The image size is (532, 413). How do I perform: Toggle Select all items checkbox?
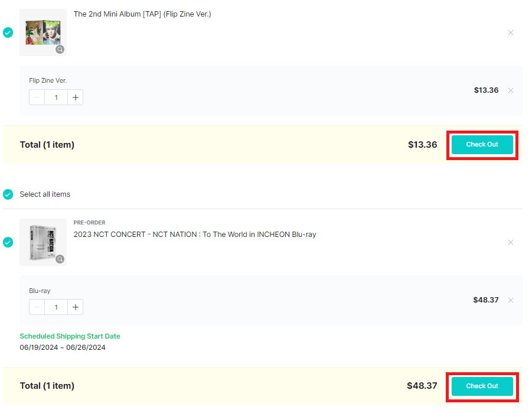[8, 194]
